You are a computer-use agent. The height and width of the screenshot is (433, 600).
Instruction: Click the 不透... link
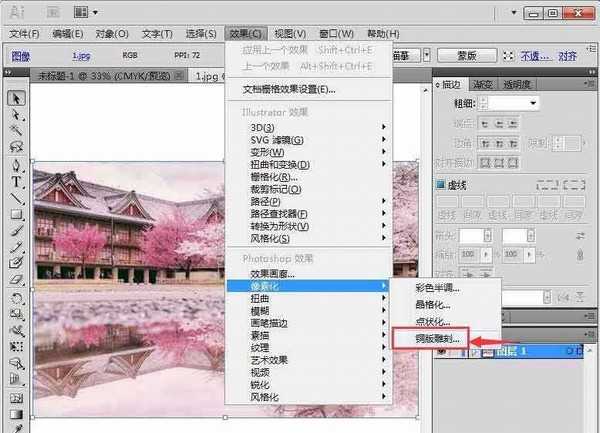[x=536, y=56]
